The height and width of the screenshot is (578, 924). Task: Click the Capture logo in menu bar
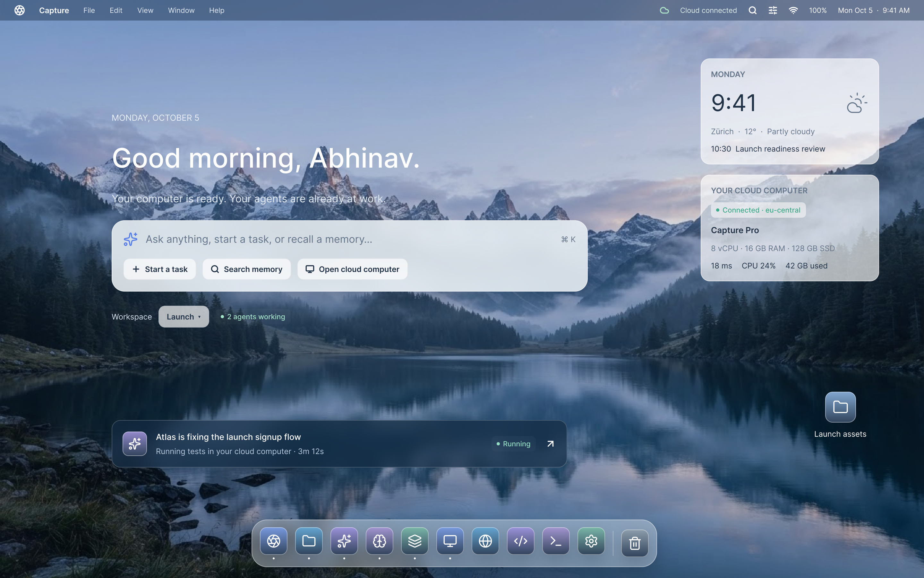tap(20, 10)
